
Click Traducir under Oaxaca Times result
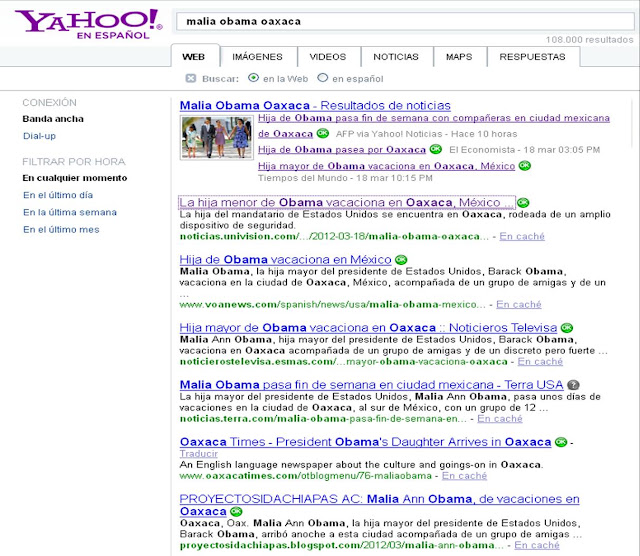[x=199, y=454]
